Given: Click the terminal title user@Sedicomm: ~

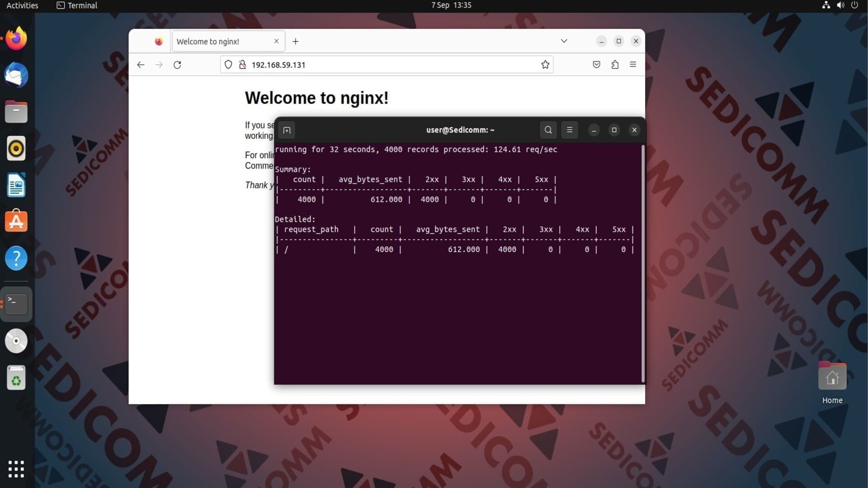Looking at the screenshot, I should (x=460, y=130).
